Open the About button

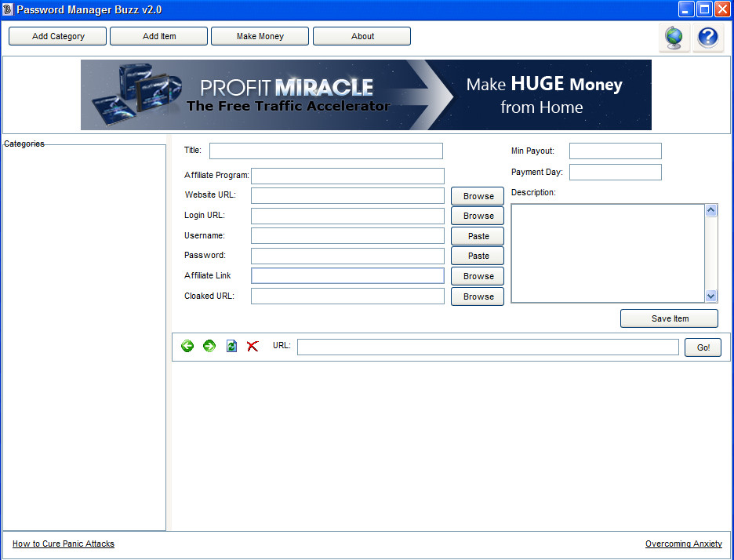point(362,36)
